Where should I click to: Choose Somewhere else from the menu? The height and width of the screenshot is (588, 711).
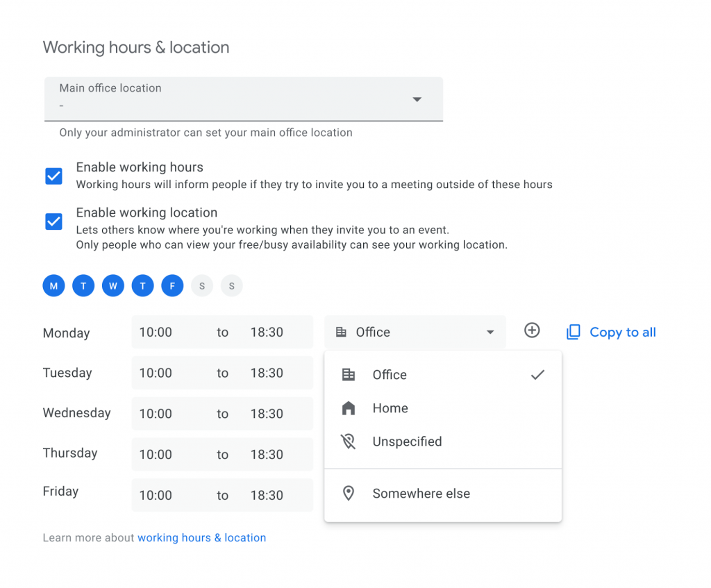(x=421, y=493)
